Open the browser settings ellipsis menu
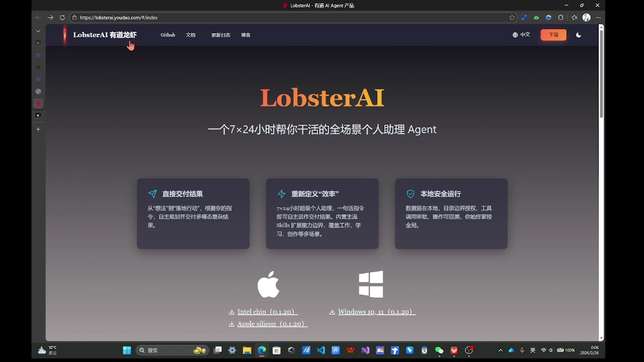This screenshot has height=362, width=644. click(598, 17)
